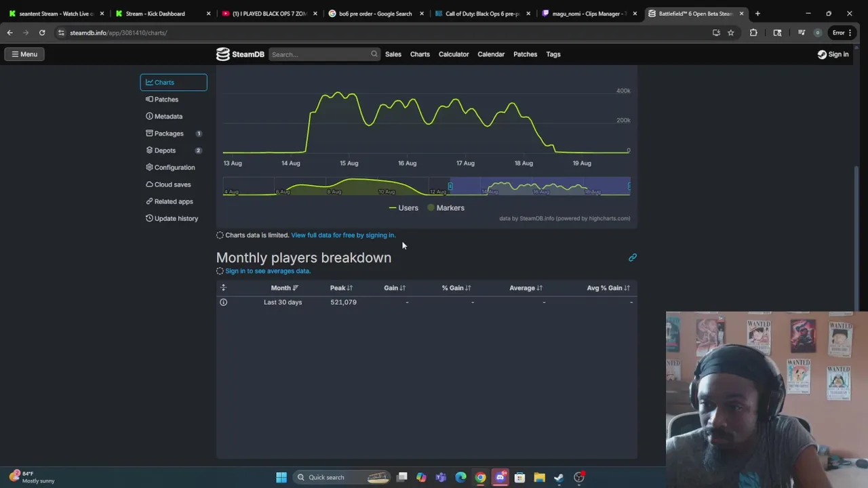Sort table by Peak column
Image resolution: width=868 pixels, height=488 pixels.
(341, 288)
